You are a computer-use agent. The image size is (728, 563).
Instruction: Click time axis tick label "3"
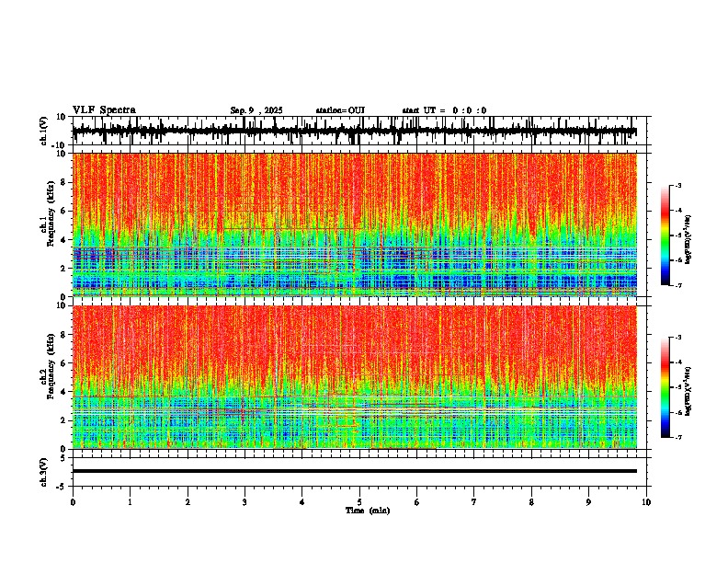pos(245,502)
